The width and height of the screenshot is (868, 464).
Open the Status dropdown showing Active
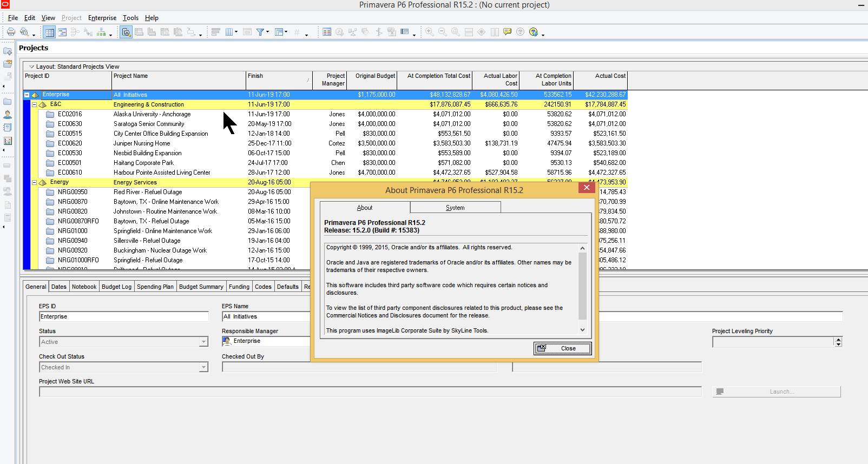pyautogui.click(x=203, y=342)
